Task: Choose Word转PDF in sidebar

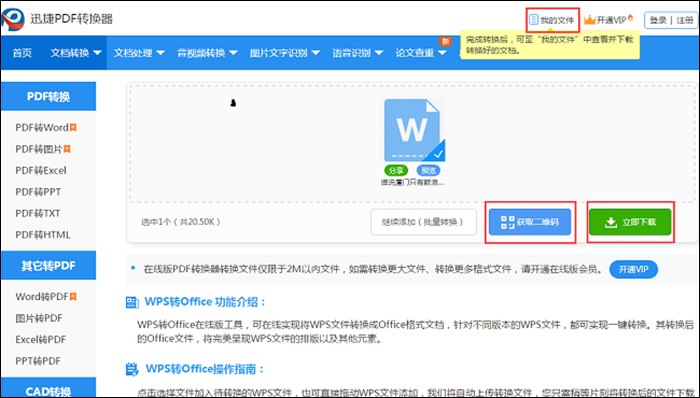Action: (42, 297)
